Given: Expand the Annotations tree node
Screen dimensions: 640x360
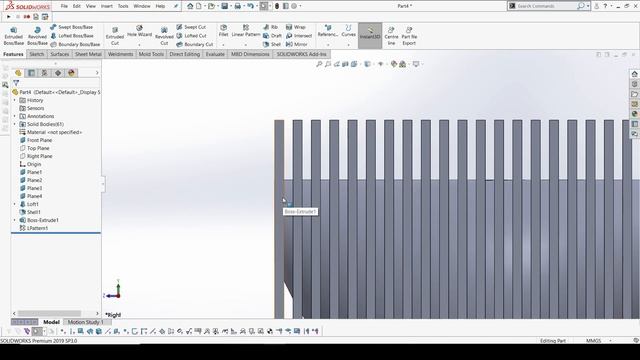Looking at the screenshot, I should coord(15,116).
